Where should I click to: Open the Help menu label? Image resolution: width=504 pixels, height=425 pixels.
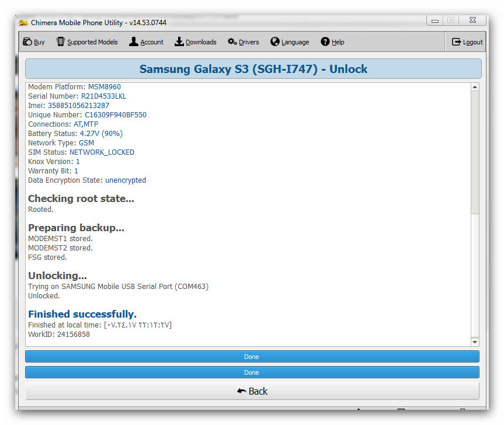click(x=338, y=42)
